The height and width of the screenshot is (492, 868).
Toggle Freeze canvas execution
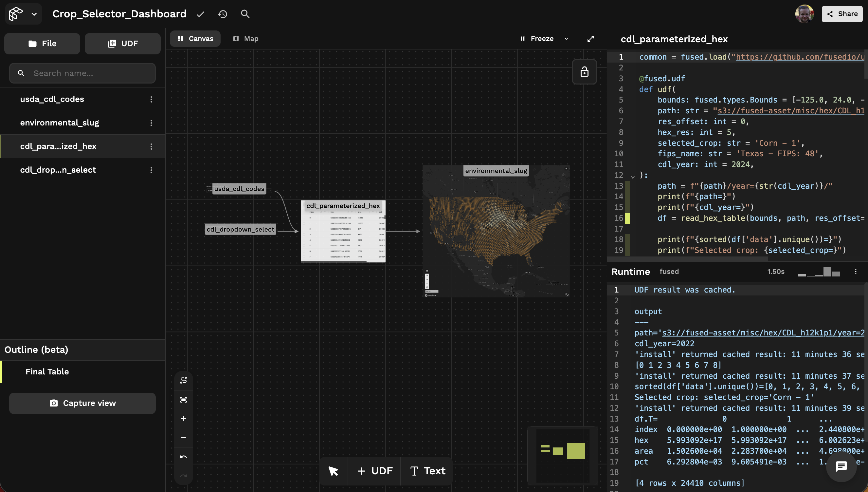point(537,39)
